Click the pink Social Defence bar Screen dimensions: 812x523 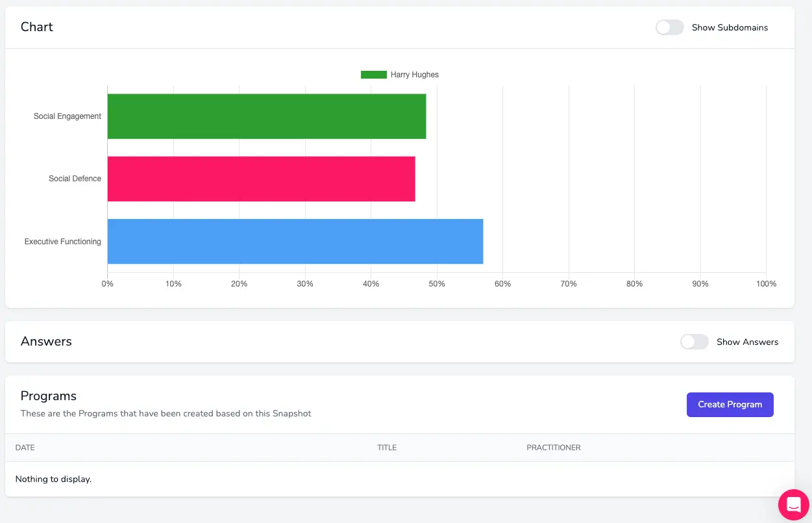(x=262, y=179)
